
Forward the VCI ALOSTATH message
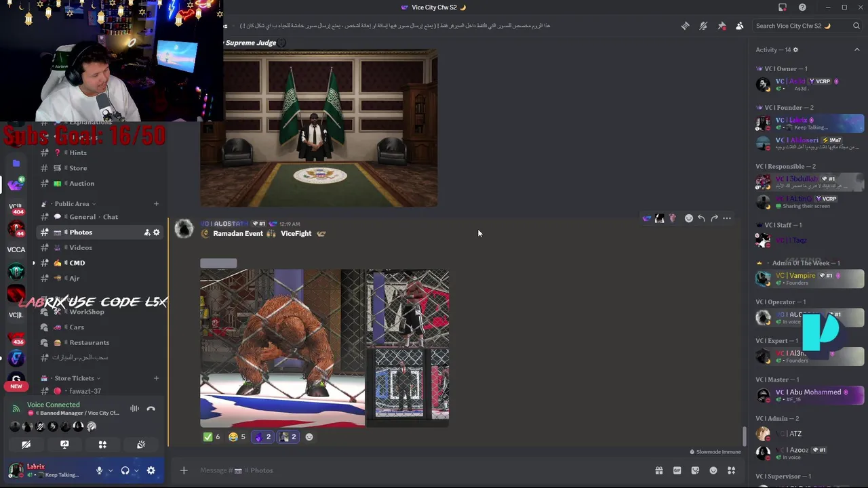click(x=714, y=218)
